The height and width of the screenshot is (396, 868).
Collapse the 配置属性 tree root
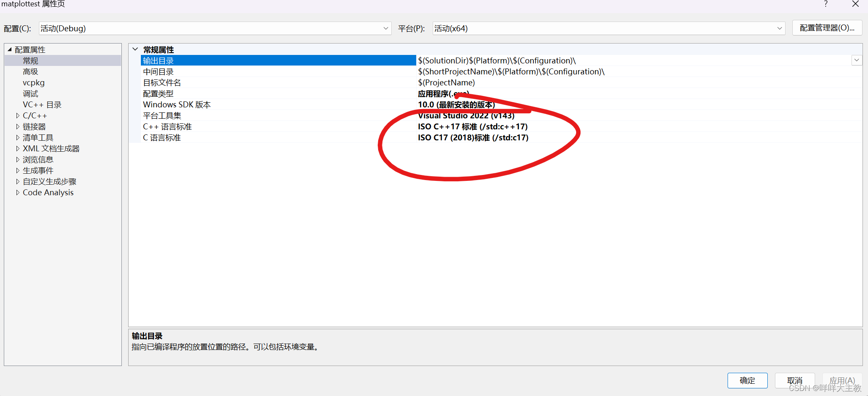point(9,49)
